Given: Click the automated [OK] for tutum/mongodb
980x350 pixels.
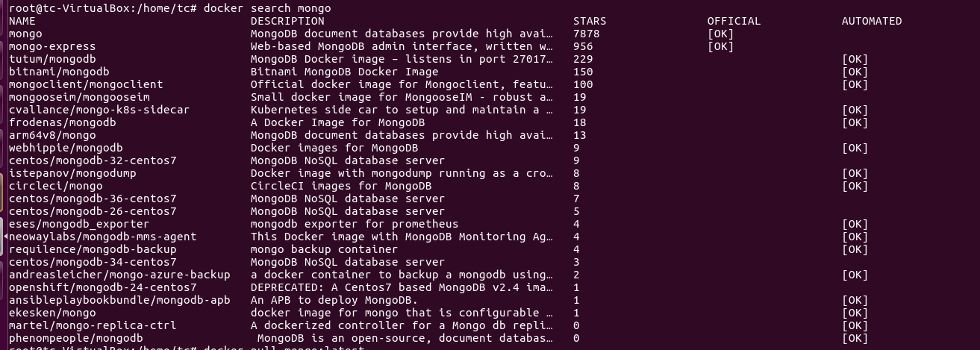Looking at the screenshot, I should coord(855,59).
